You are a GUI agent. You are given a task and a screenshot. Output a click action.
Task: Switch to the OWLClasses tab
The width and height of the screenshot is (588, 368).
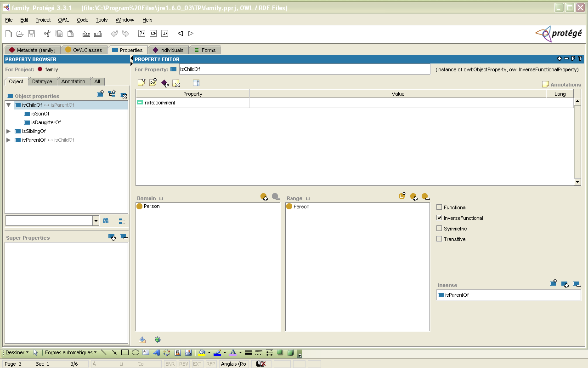tap(84, 50)
